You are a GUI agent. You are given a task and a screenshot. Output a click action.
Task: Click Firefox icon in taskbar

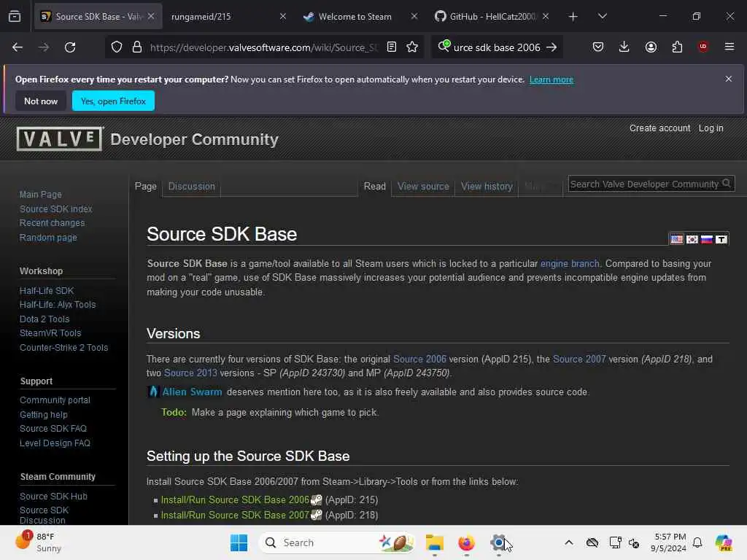(x=466, y=542)
